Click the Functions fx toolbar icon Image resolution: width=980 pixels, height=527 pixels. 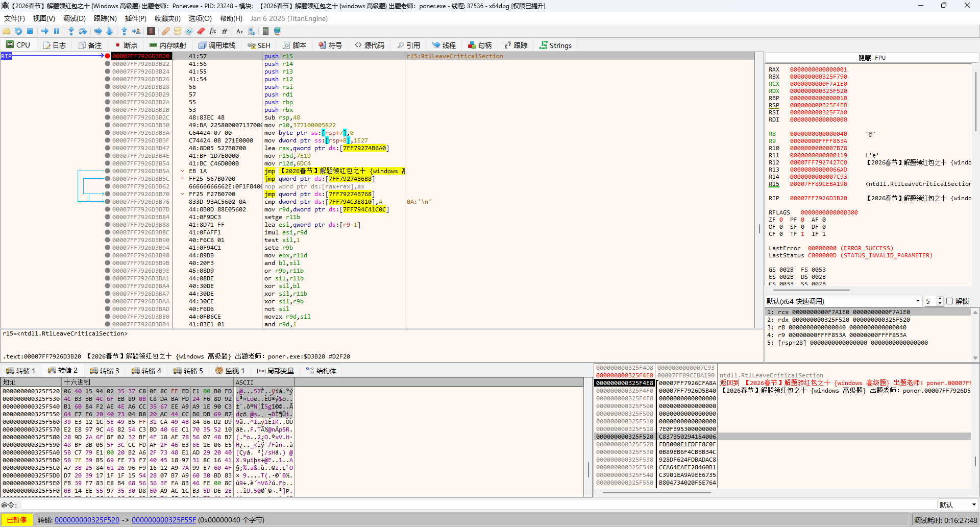212,31
